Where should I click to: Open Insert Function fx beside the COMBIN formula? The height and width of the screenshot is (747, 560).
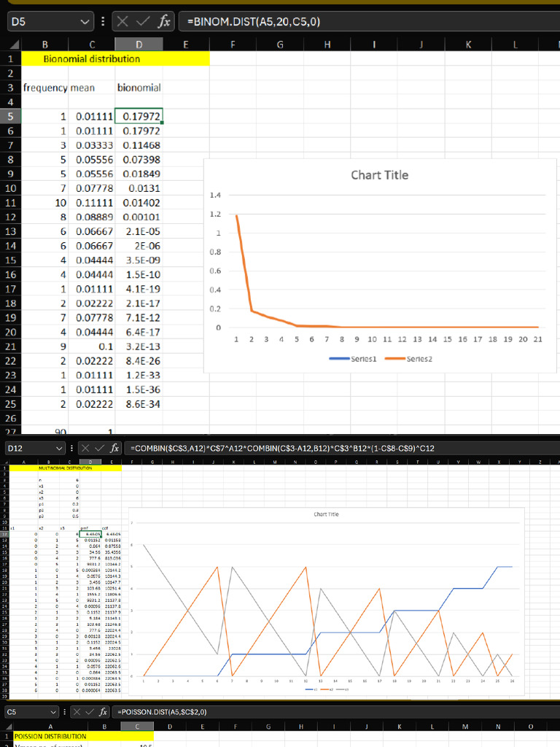pyautogui.click(x=114, y=448)
